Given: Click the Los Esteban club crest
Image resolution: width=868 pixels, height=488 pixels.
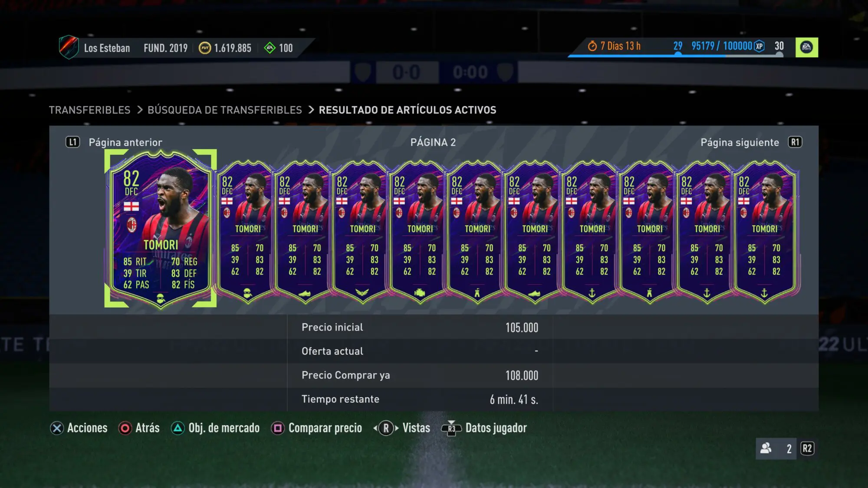Looking at the screenshot, I should click(x=69, y=47).
